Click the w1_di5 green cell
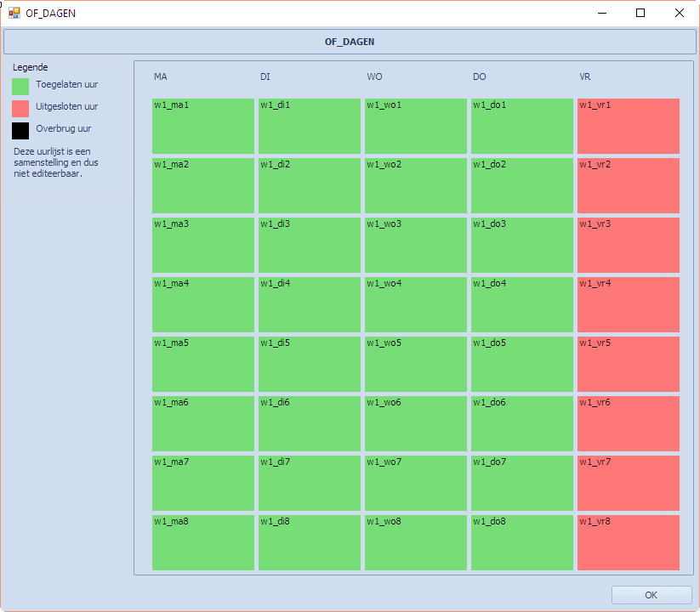The image size is (700, 612). pos(310,364)
